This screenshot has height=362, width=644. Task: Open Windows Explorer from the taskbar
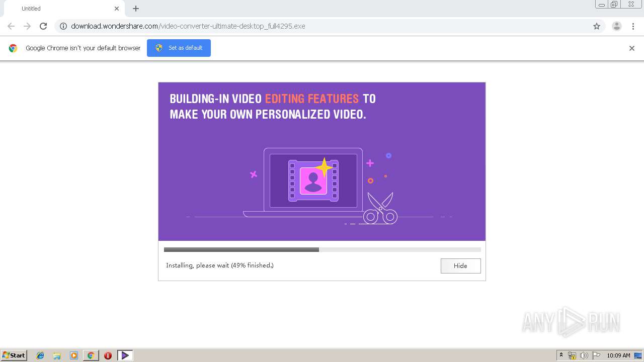pyautogui.click(x=57, y=355)
